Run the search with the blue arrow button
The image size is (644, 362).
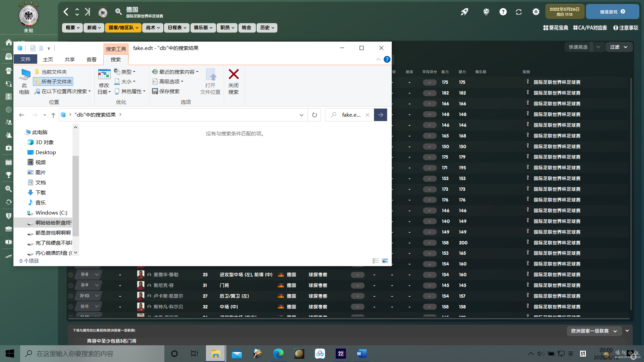[380, 115]
